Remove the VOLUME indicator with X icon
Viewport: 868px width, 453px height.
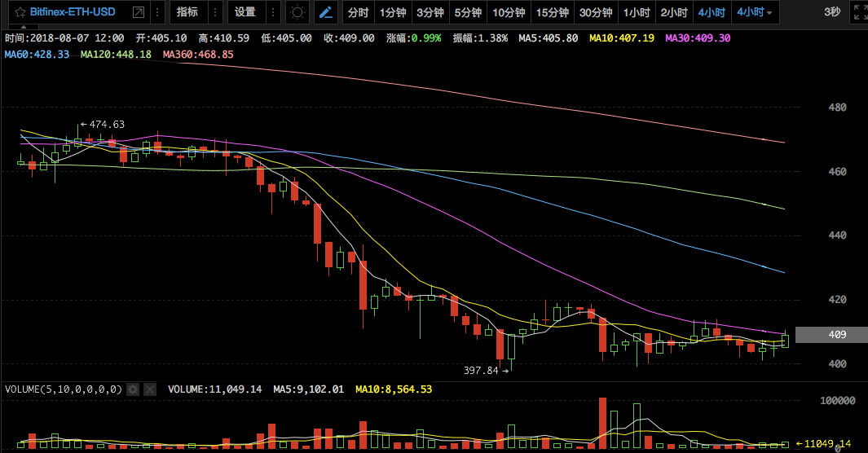(x=150, y=389)
